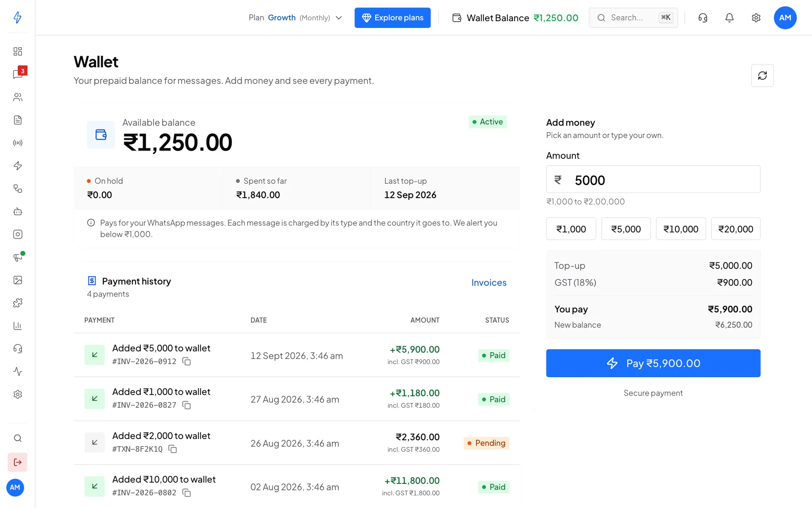
Task: Open the contacts people icon in sidebar
Action: (17, 97)
